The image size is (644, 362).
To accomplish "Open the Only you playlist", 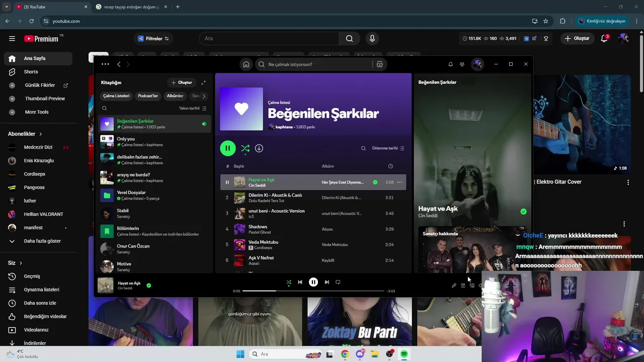I will (x=155, y=142).
